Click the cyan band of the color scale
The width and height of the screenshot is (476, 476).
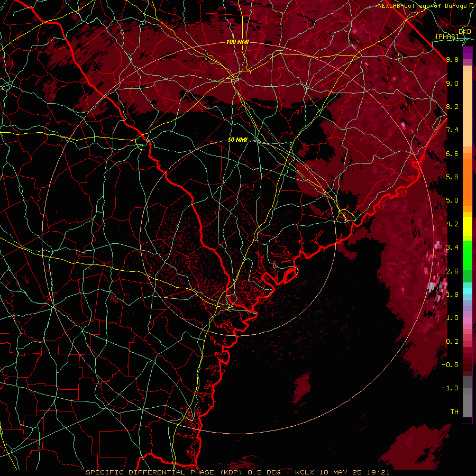467,291
